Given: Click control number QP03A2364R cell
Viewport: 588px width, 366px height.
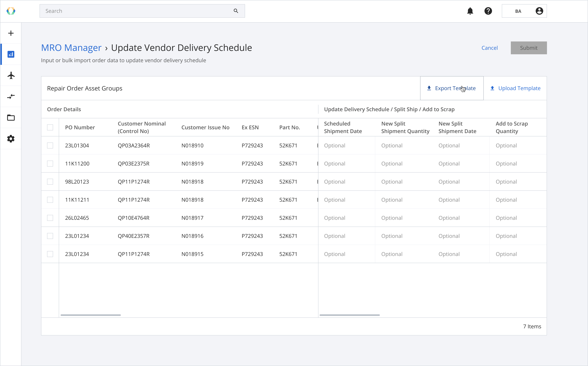Looking at the screenshot, I should click(134, 145).
